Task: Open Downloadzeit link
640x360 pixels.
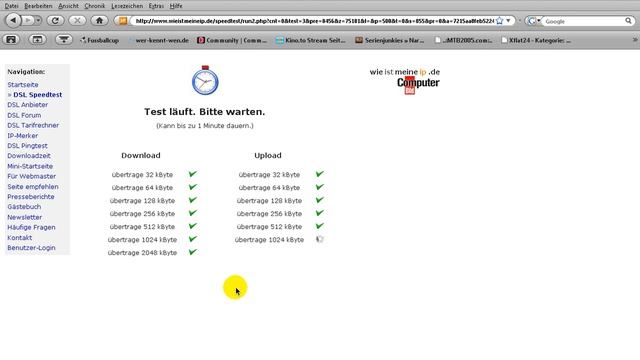Action: point(29,156)
